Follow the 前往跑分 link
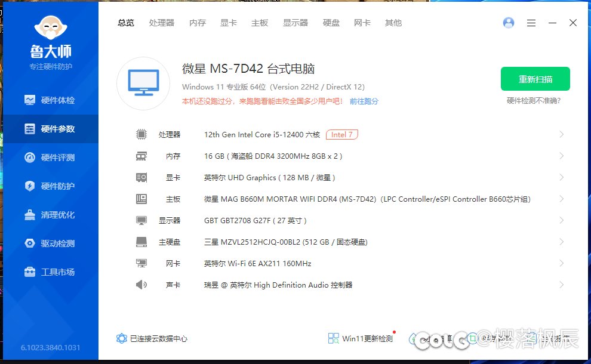The width and height of the screenshot is (591, 364). coord(364,101)
